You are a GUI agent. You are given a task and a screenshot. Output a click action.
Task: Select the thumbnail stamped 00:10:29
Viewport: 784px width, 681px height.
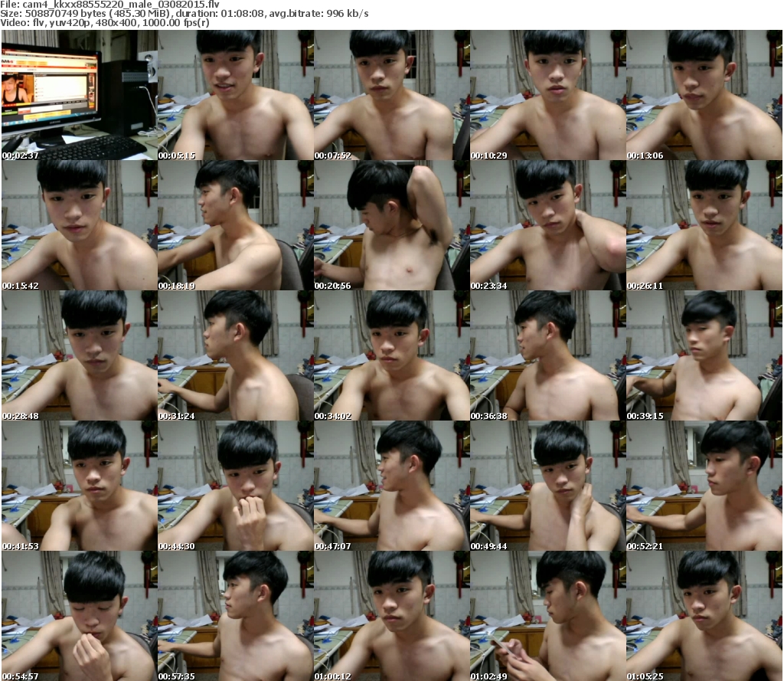tap(547, 95)
